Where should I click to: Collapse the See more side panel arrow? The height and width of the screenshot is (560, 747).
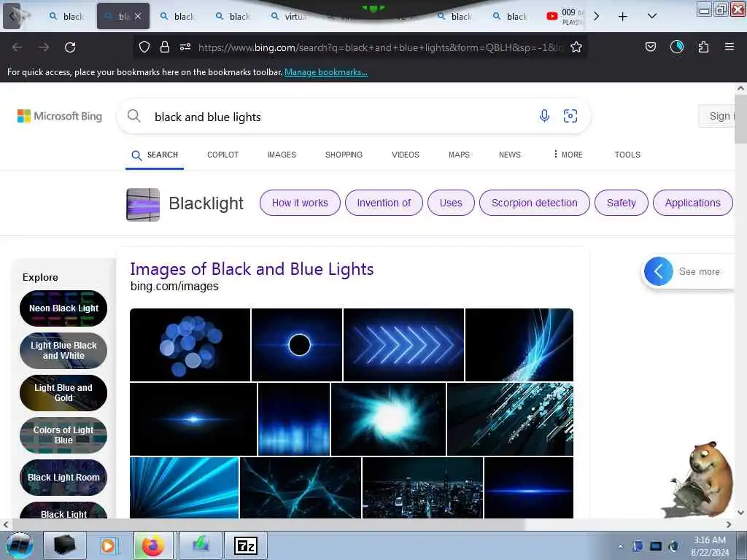659,271
